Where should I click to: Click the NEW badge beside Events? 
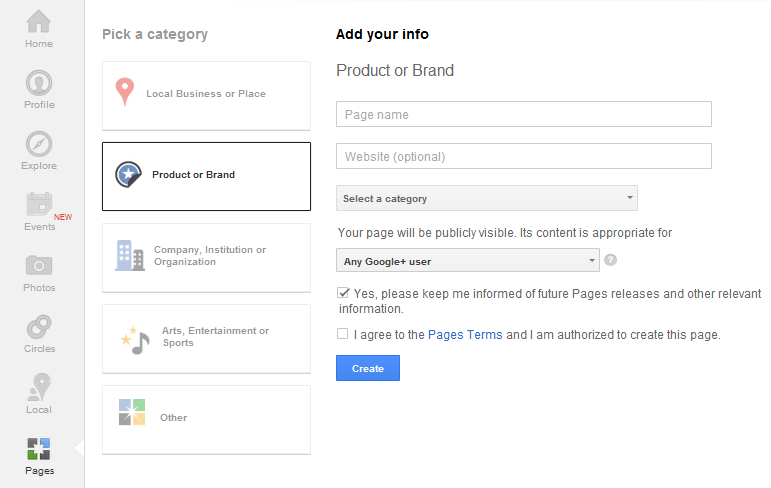[63, 217]
